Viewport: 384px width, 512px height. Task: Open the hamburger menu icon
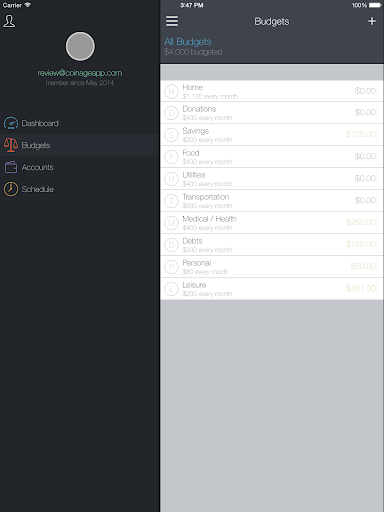[172, 21]
